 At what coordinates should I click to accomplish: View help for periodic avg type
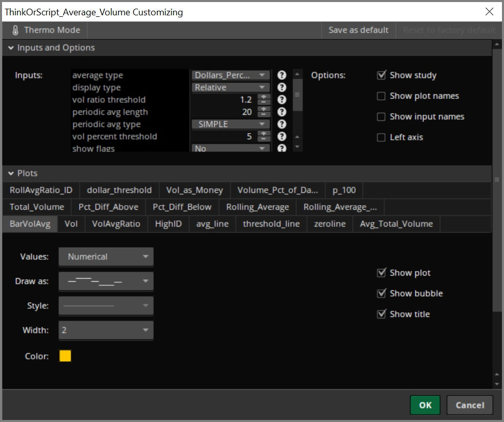pyautogui.click(x=282, y=124)
